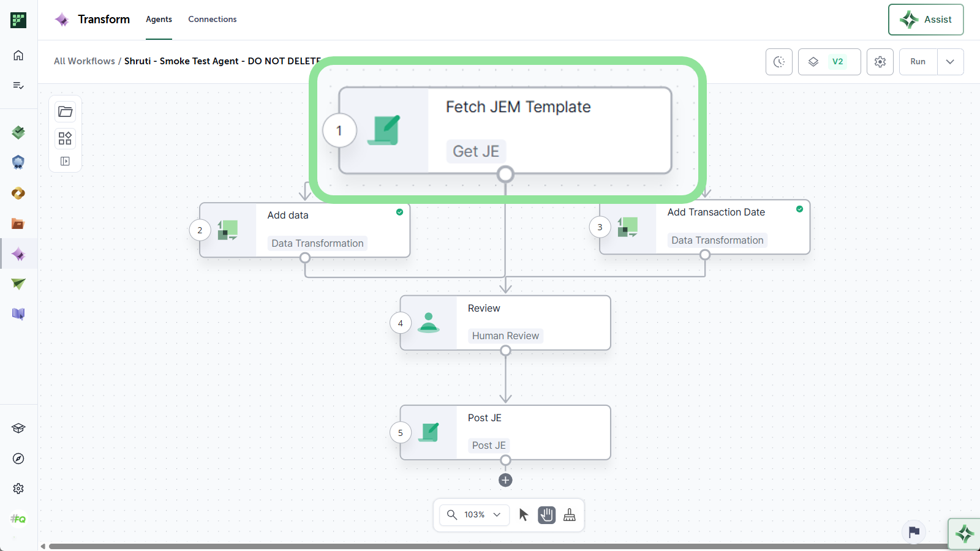This screenshot has height=551, width=980.
Task: Go to All Workflows breadcrumb
Action: coord(85,61)
